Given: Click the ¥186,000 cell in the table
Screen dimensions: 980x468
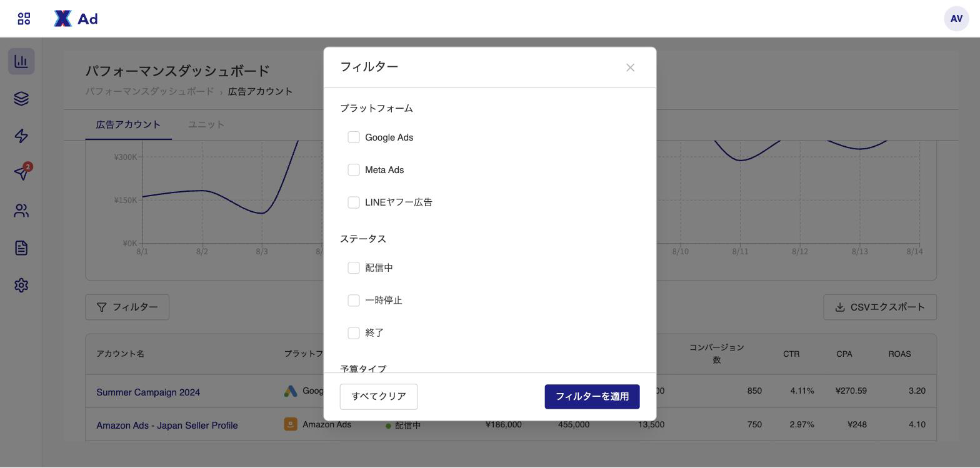Looking at the screenshot, I should [x=504, y=425].
